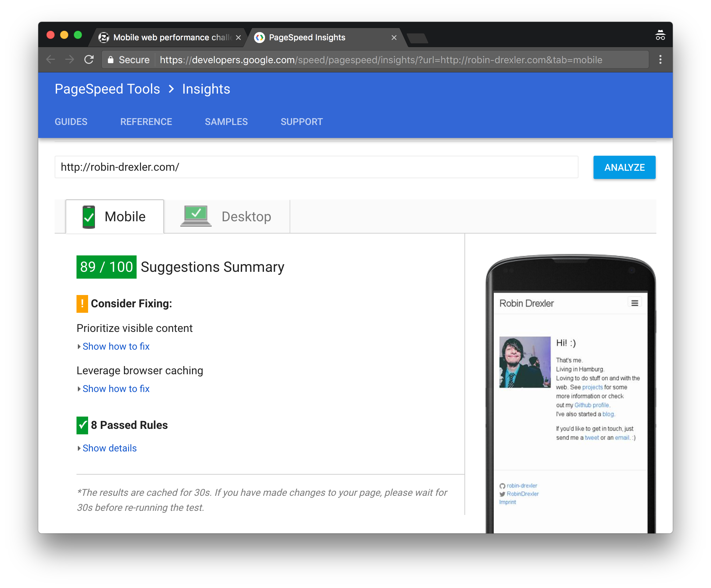
Task: Open the GUIDES menu
Action: point(71,122)
